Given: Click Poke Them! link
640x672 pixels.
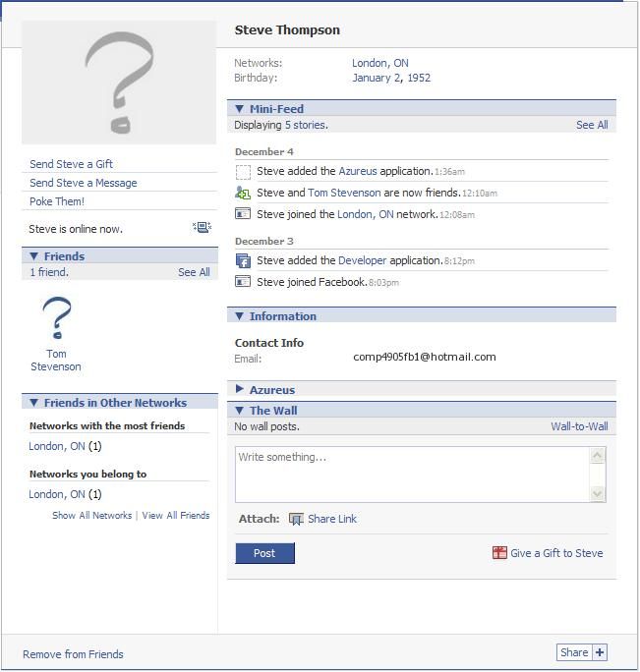Looking at the screenshot, I should coord(57,201).
